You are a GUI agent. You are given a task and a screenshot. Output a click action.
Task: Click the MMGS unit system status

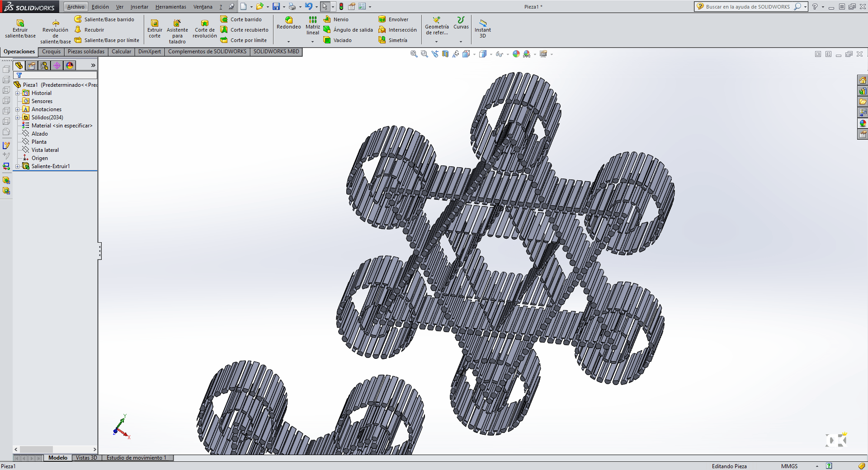tap(789, 466)
